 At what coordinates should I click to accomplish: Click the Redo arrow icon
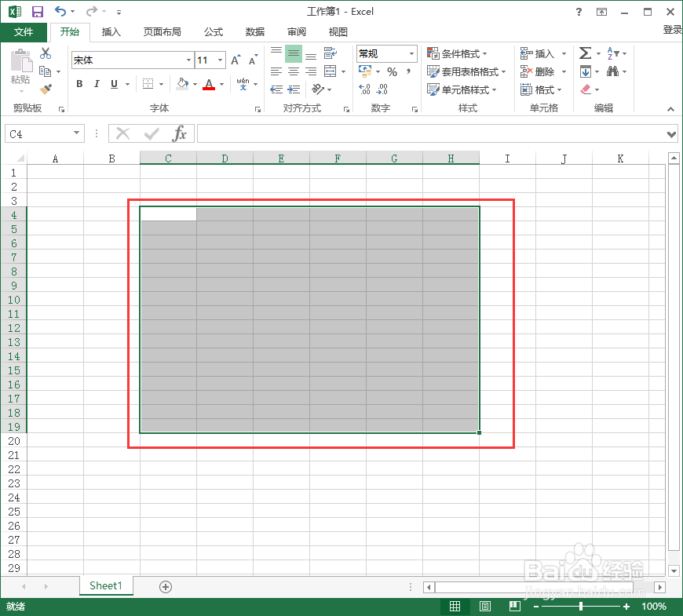click(x=92, y=11)
